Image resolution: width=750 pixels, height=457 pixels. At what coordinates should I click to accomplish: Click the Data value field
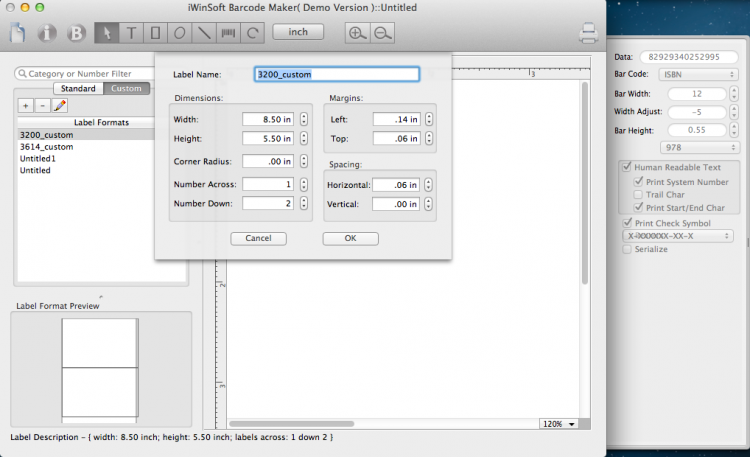click(x=689, y=57)
